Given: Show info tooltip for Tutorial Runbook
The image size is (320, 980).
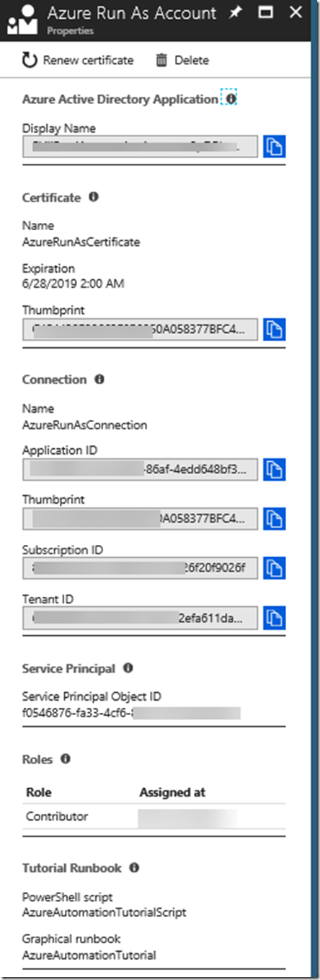Looking at the screenshot, I should click(133, 867).
